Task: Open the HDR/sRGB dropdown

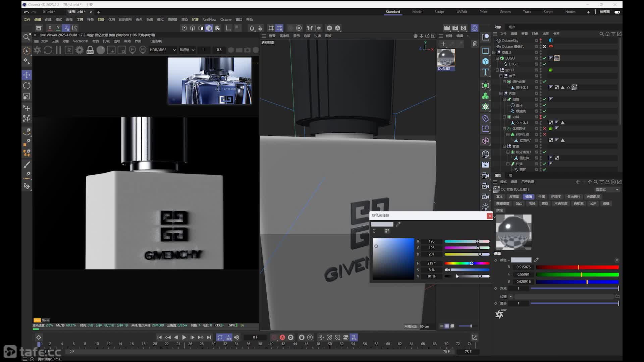Action: [163, 50]
